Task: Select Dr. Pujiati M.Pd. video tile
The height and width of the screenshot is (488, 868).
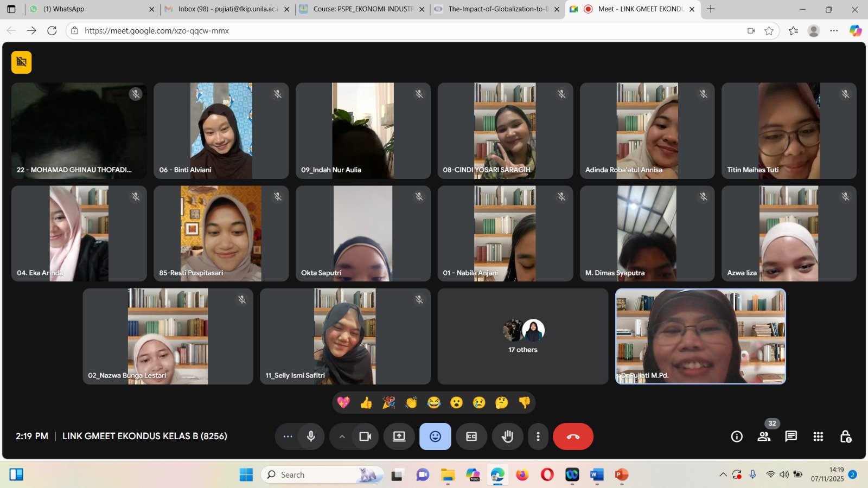Action: [x=700, y=336]
